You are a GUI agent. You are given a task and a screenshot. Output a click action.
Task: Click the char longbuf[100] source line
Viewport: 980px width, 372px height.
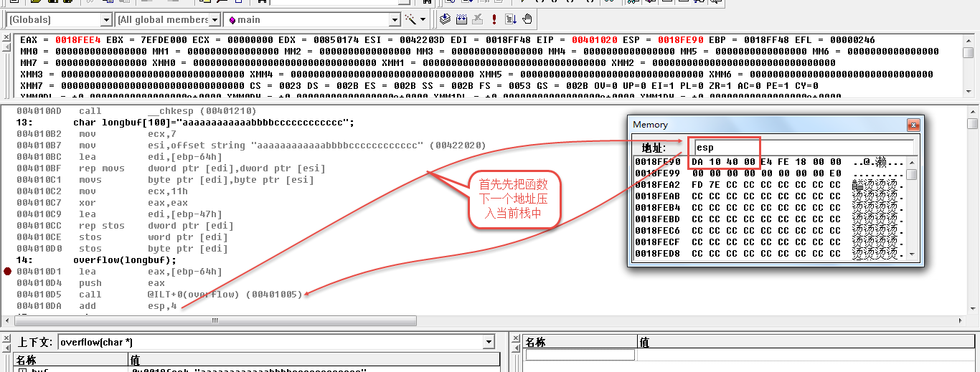(x=214, y=123)
